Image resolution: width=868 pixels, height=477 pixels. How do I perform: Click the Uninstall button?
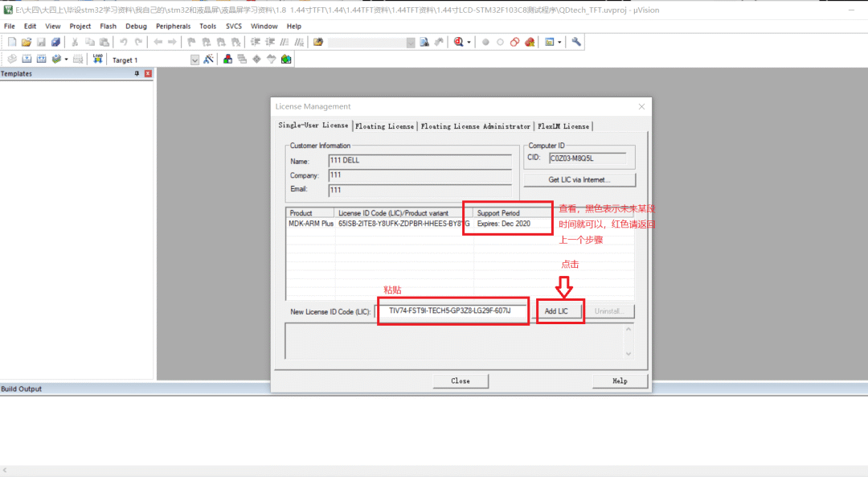pyautogui.click(x=609, y=311)
